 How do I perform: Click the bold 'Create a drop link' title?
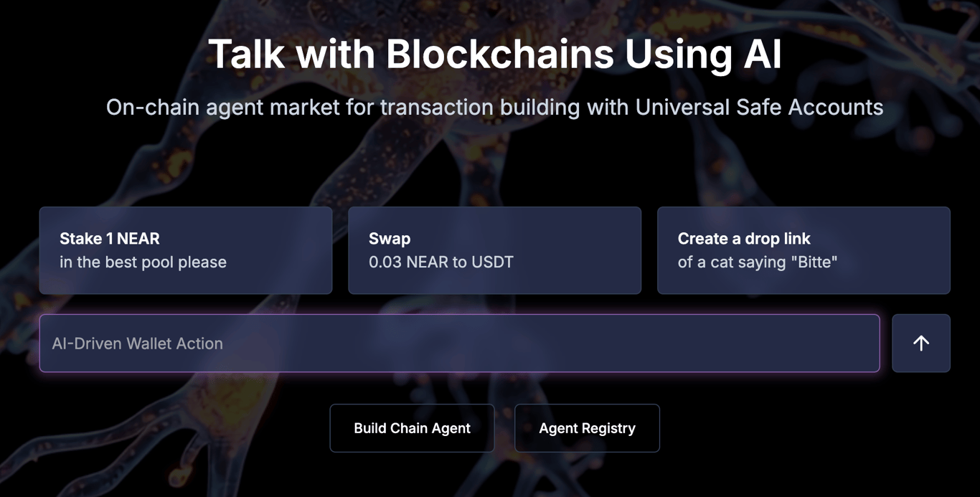[x=744, y=239]
